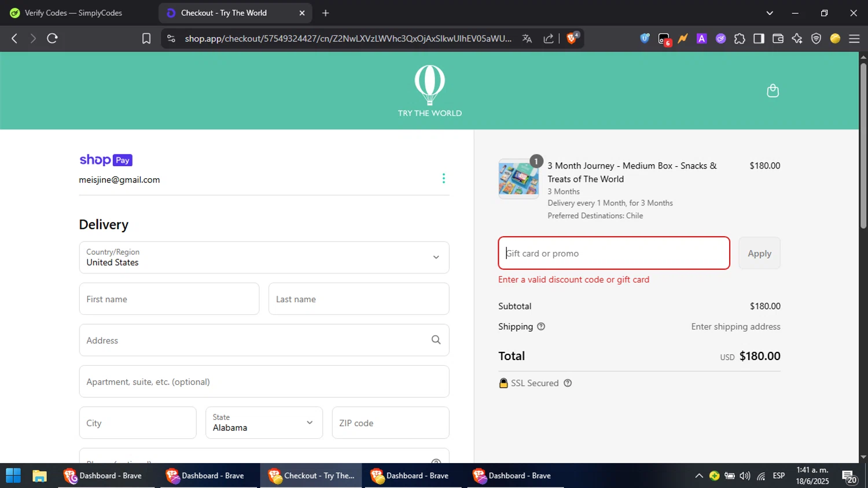Bookmark this page icon
The image size is (868, 488).
(x=146, y=38)
